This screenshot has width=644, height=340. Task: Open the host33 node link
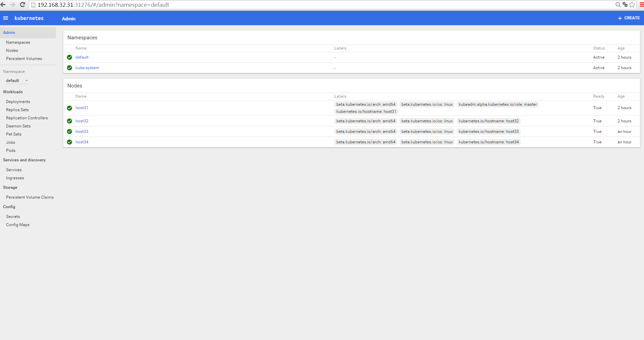(x=82, y=132)
